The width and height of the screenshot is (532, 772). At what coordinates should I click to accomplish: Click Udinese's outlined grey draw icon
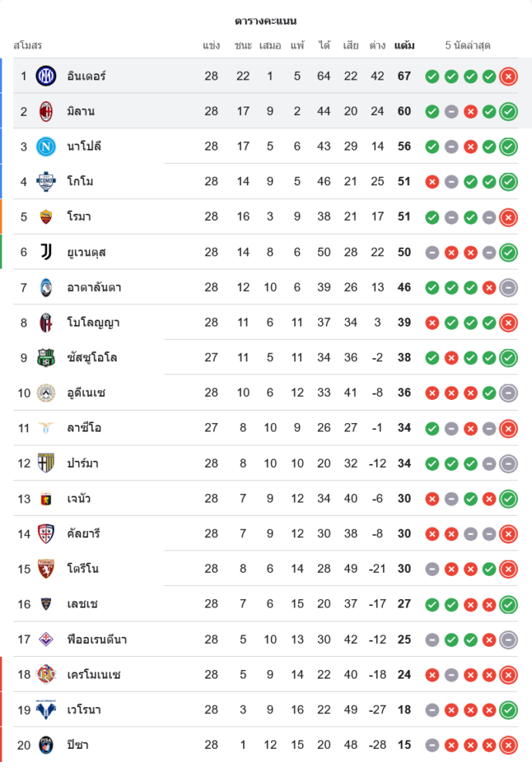pos(508,393)
